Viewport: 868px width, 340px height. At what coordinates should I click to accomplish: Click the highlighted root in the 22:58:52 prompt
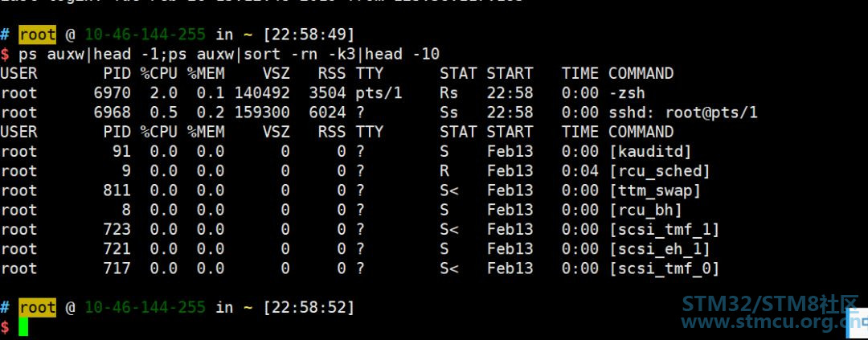pyautogui.click(x=37, y=307)
